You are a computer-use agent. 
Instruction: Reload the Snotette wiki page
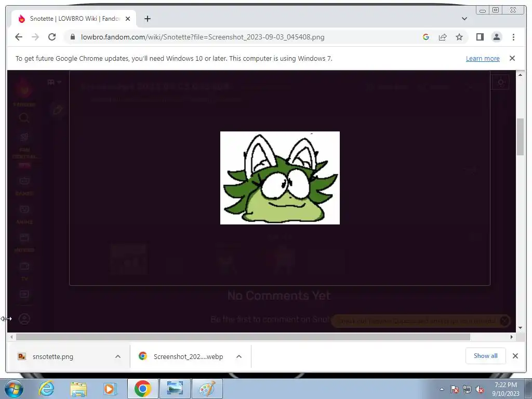pos(52,37)
